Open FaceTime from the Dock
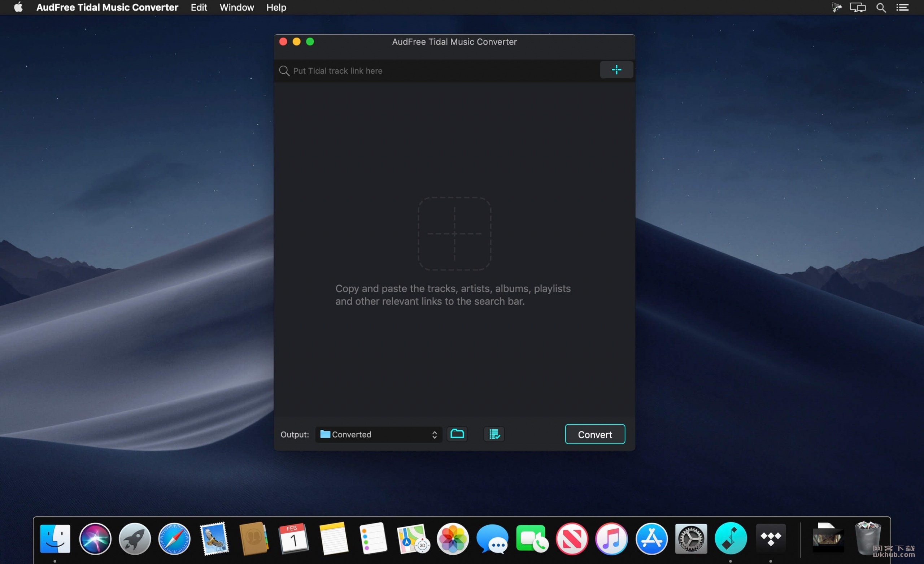924x564 pixels. pos(532,539)
